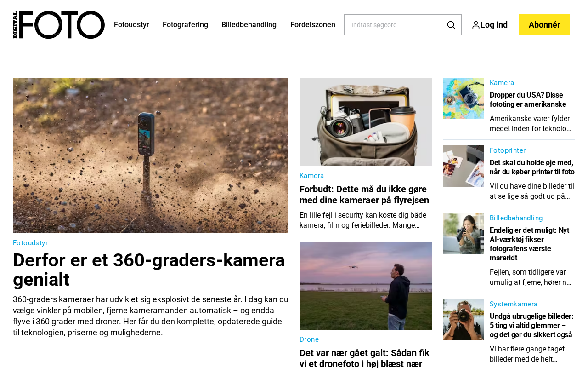Viewport: 588px width, 368px height.
Task: Click the yellow Abonnér button
Action: [544, 25]
